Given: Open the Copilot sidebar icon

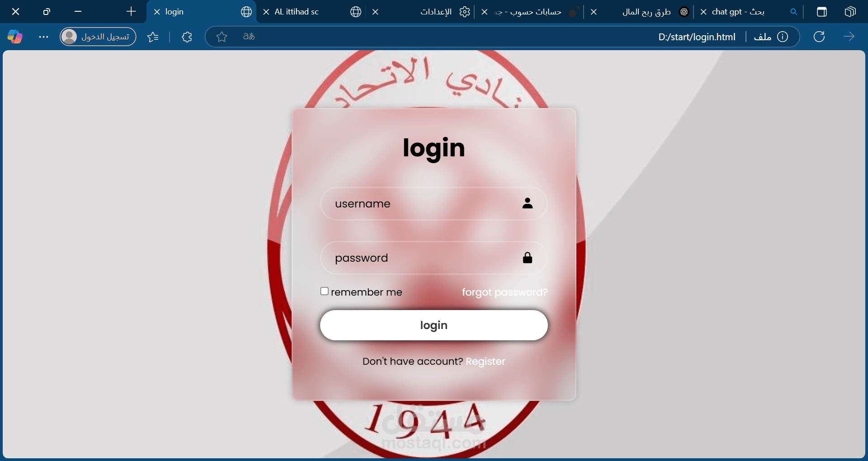Looking at the screenshot, I should [x=15, y=37].
